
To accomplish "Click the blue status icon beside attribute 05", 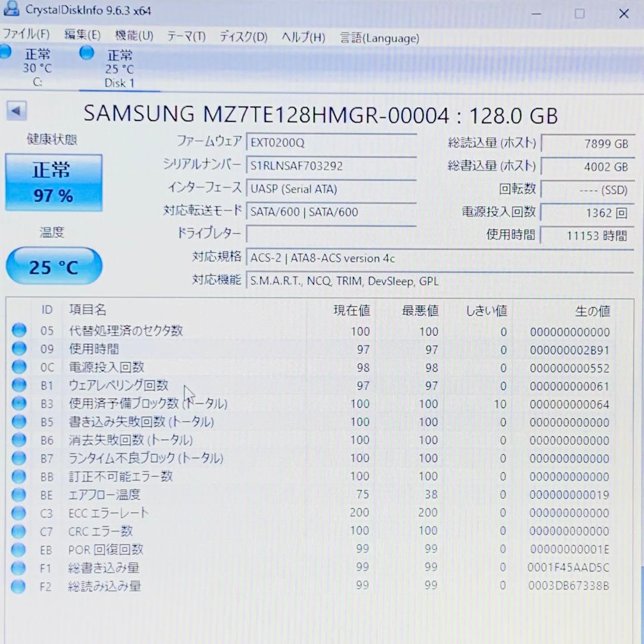I will 18,331.
